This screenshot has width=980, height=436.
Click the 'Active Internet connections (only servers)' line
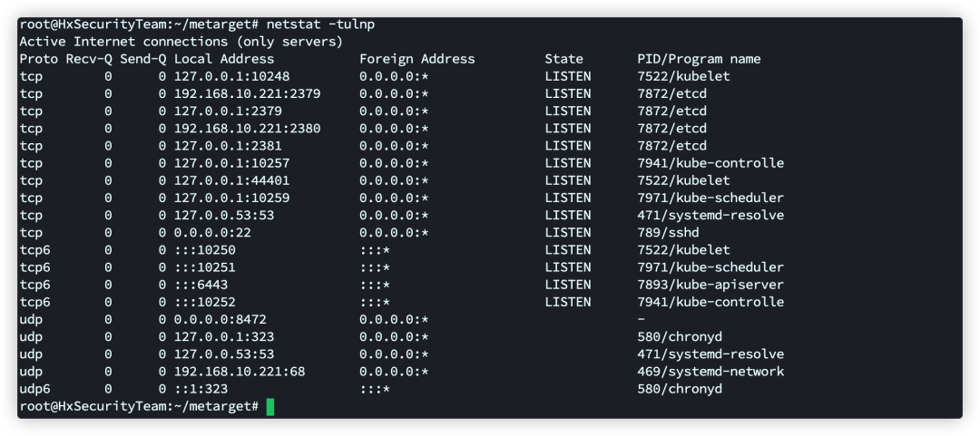(181, 42)
